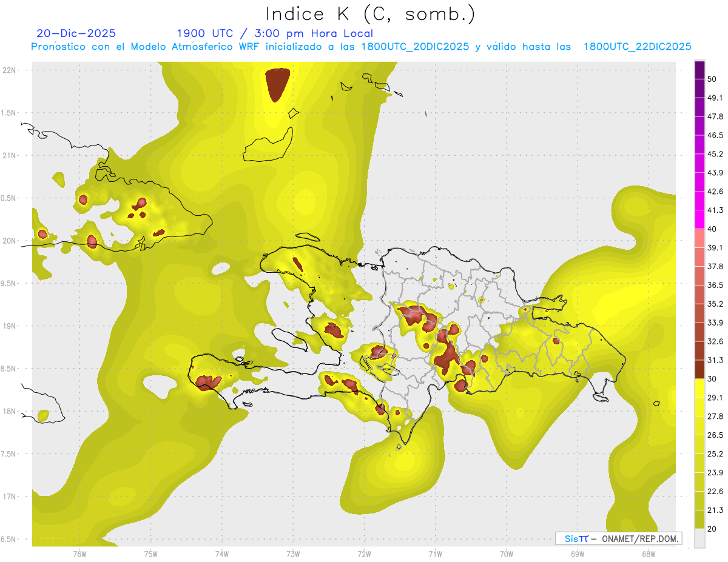
Task: Click the colorbar value "26.5"
Action: pyautogui.click(x=715, y=435)
